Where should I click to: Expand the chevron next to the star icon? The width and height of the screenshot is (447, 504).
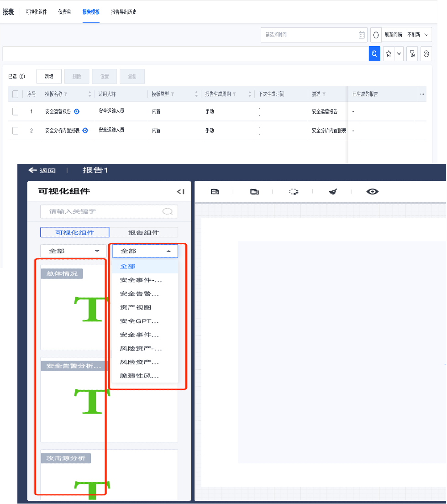click(x=399, y=54)
